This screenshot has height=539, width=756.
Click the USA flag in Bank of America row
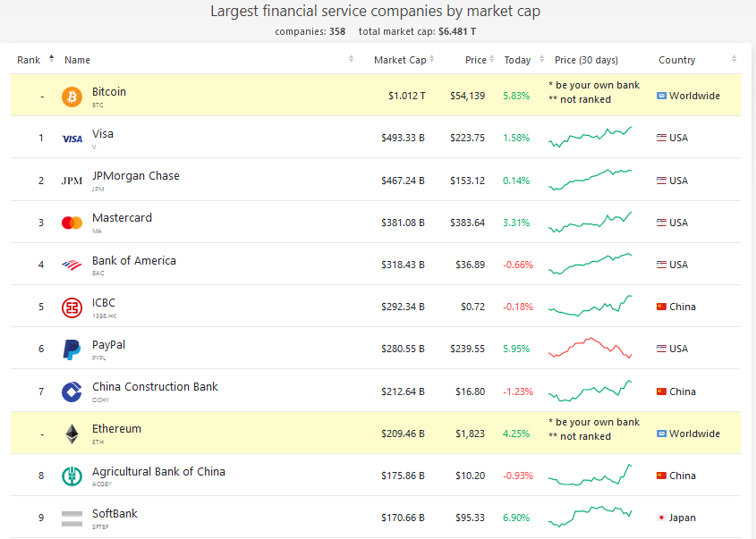pyautogui.click(x=661, y=265)
